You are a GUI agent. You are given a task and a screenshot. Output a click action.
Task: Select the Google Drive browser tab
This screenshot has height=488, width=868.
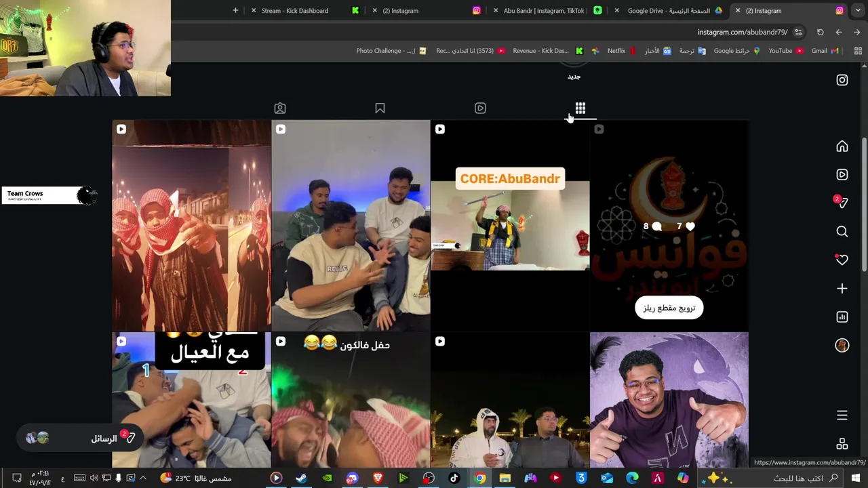(x=668, y=11)
